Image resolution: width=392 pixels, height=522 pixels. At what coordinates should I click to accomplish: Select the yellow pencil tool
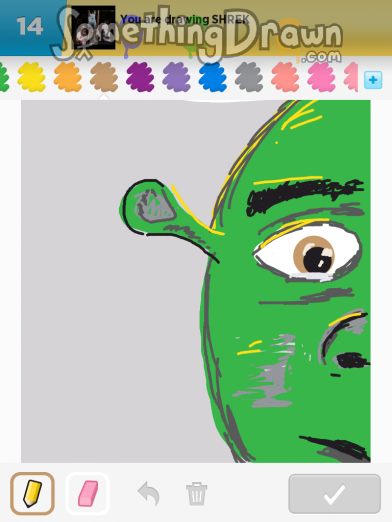(32, 493)
